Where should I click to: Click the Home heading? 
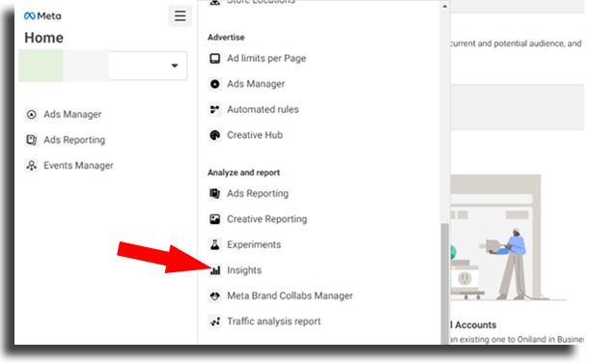(43, 38)
